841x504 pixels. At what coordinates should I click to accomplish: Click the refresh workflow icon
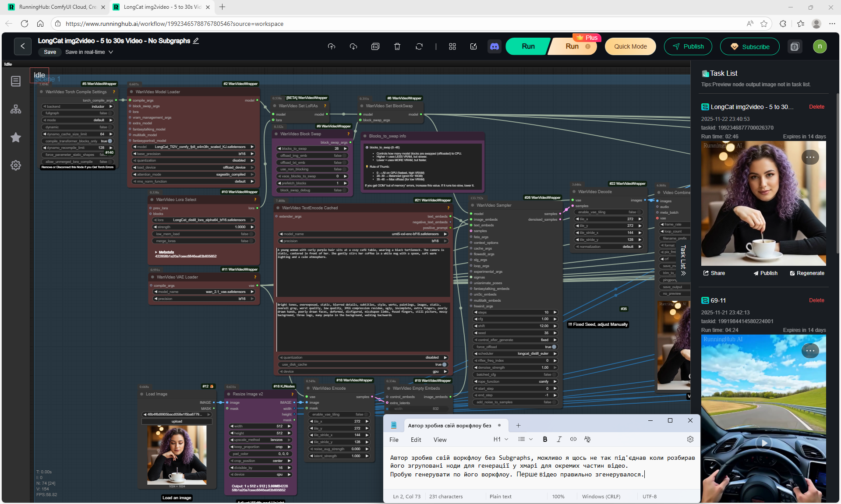(x=419, y=46)
